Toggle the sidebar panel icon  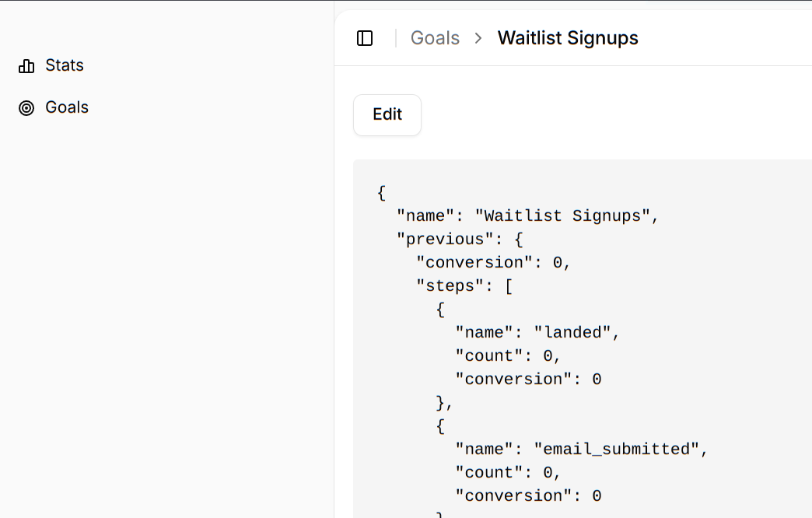click(x=365, y=38)
